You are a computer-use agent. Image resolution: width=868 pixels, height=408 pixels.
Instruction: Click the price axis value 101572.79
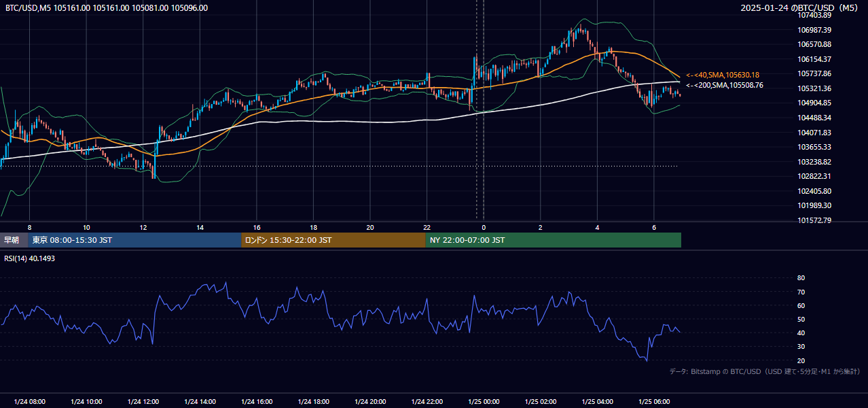pyautogui.click(x=815, y=220)
